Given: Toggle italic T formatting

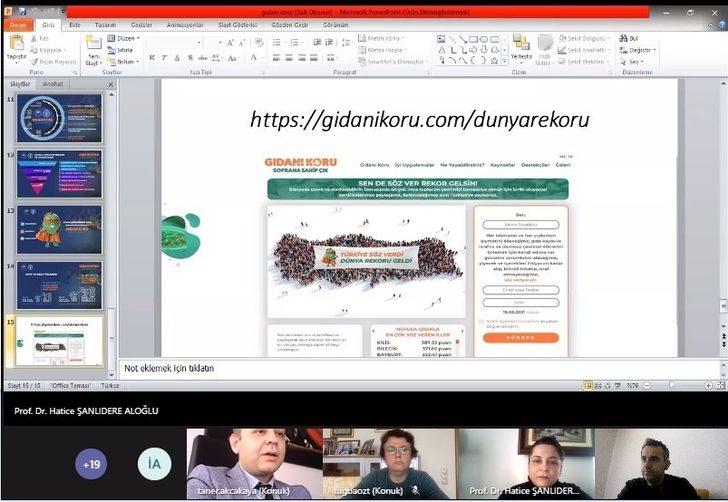Looking at the screenshot, I should [x=164, y=58].
